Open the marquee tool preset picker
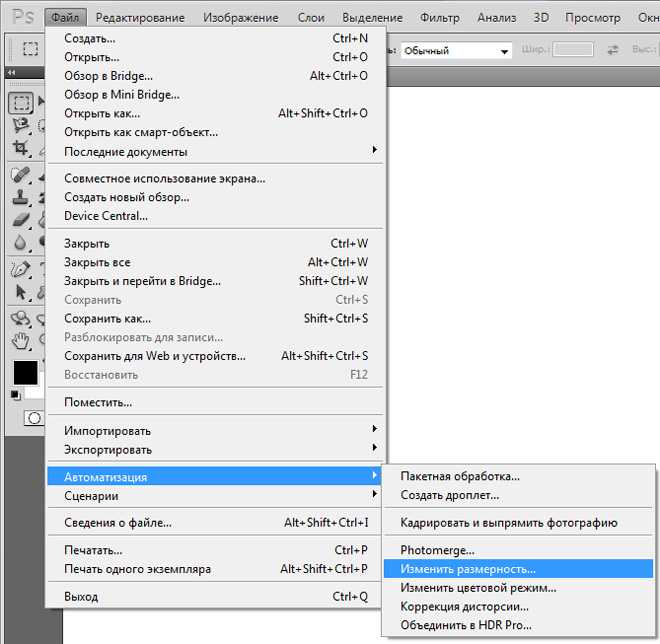Viewport: 660px width, 644px height. coord(30,49)
